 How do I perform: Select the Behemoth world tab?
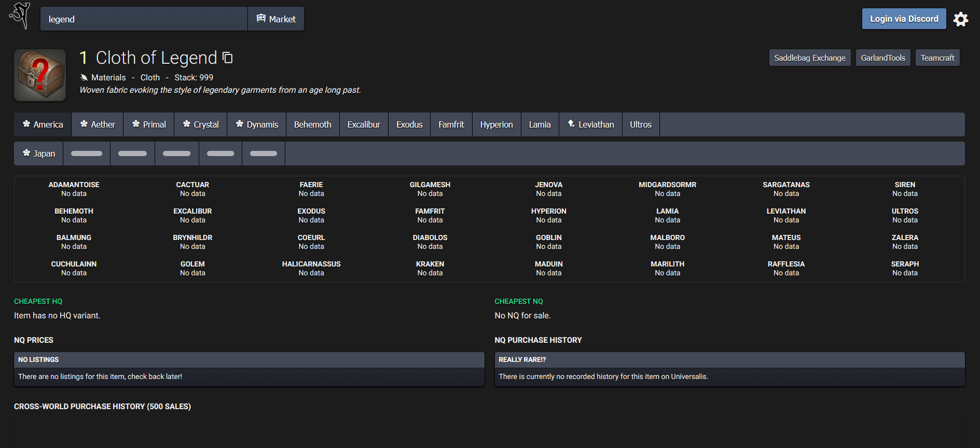313,124
